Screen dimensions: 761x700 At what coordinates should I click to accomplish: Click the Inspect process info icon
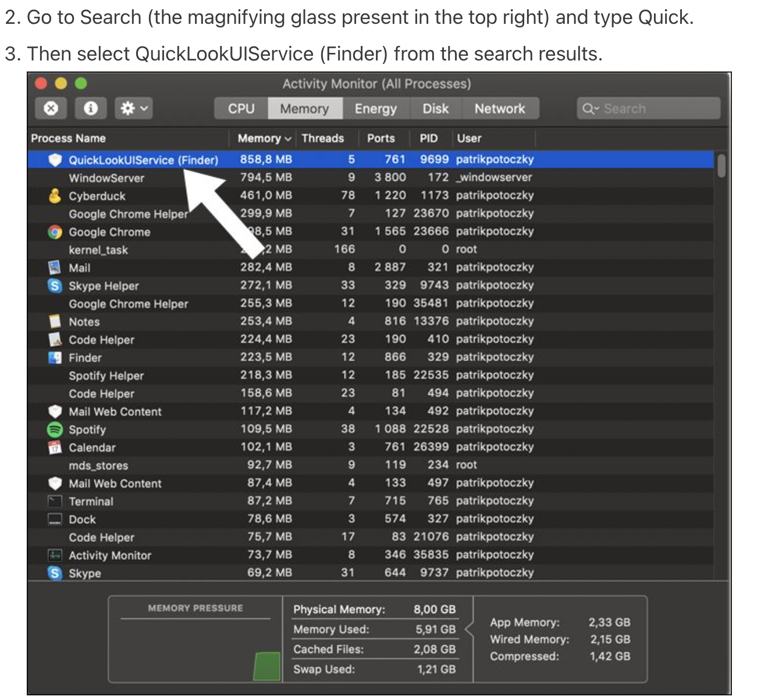coord(90,108)
